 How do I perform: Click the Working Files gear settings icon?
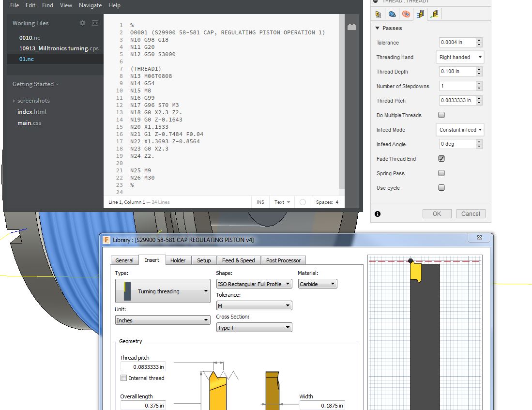coord(82,23)
